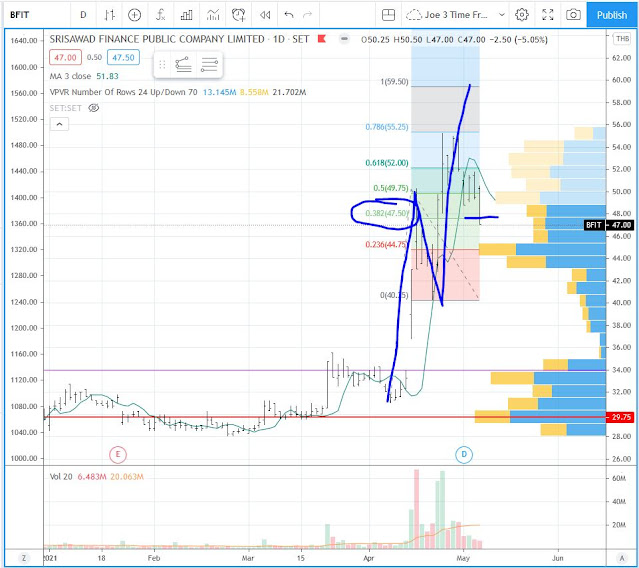Click the cloud save layout icon
This screenshot has width=639, height=568.
[414, 15]
